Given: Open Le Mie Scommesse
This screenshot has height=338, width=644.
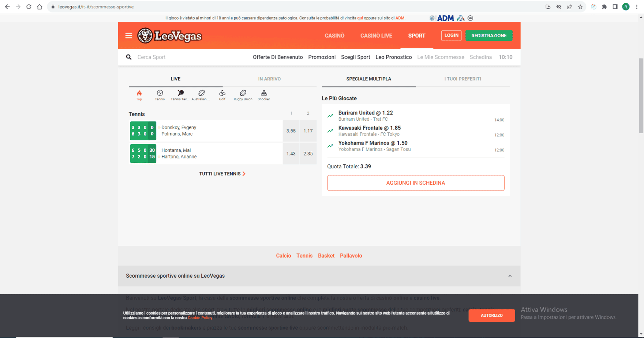Looking at the screenshot, I should click(x=441, y=57).
